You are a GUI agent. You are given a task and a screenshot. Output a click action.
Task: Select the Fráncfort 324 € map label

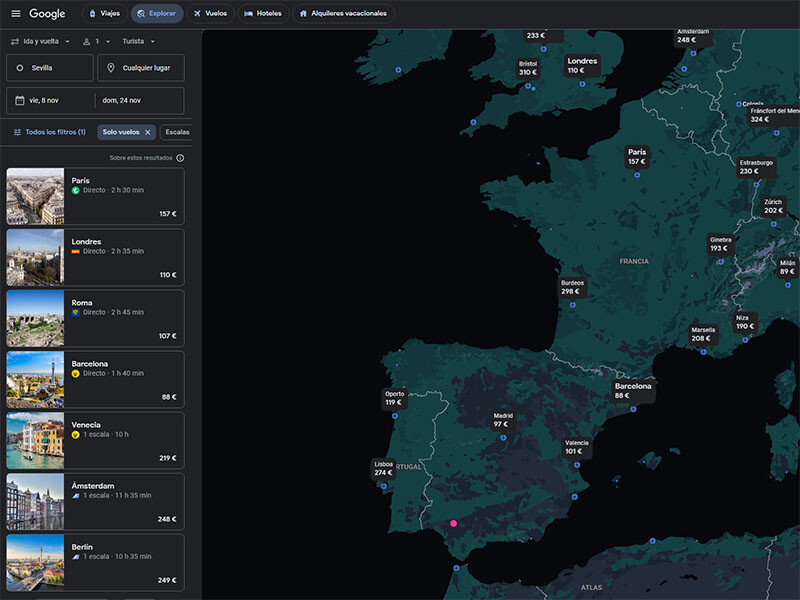pos(773,115)
